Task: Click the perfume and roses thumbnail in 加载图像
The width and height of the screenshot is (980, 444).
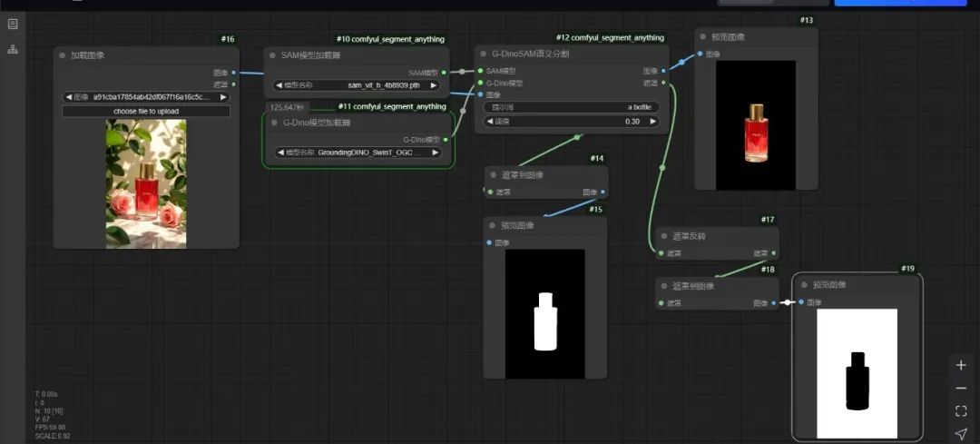Action: point(146,183)
